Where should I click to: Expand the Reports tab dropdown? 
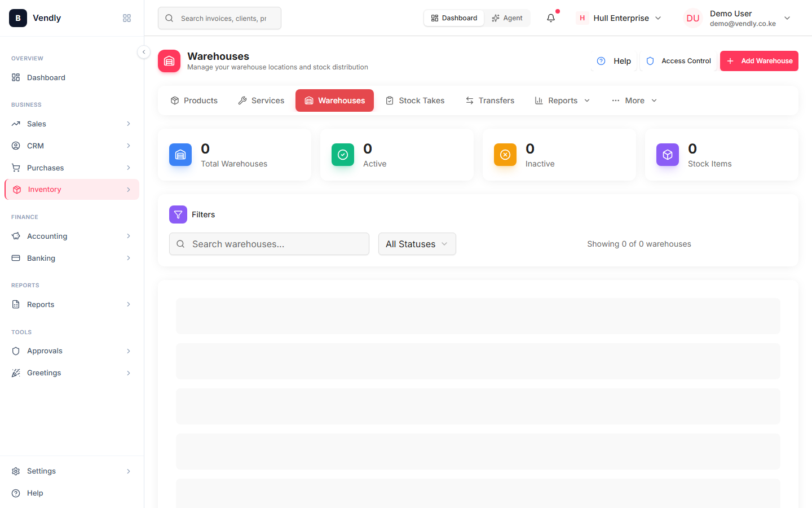point(562,100)
